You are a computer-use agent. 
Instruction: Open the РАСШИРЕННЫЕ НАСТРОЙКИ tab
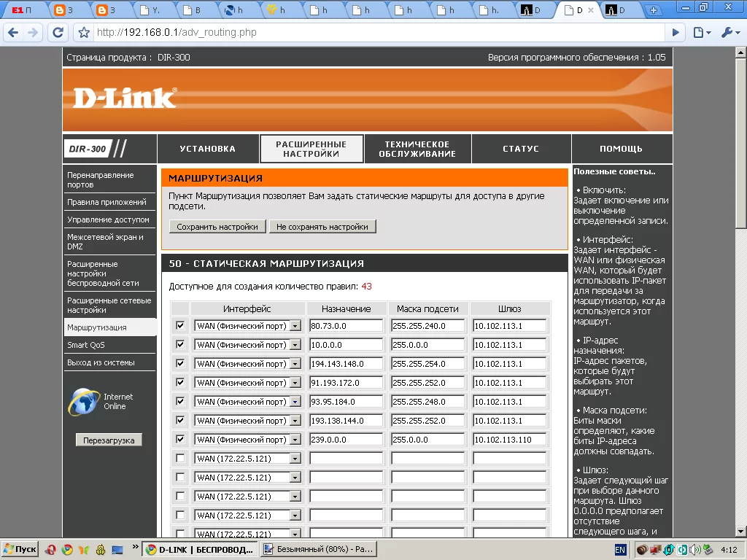pos(311,149)
